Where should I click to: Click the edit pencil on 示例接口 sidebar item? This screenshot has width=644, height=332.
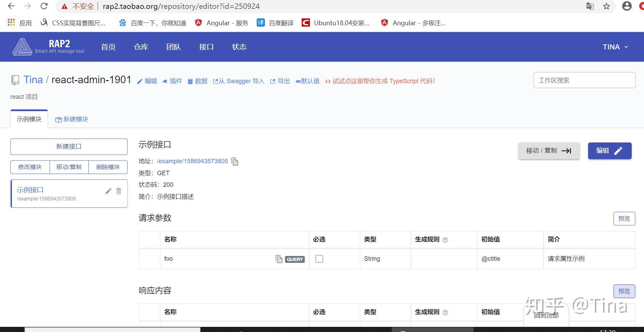[108, 191]
